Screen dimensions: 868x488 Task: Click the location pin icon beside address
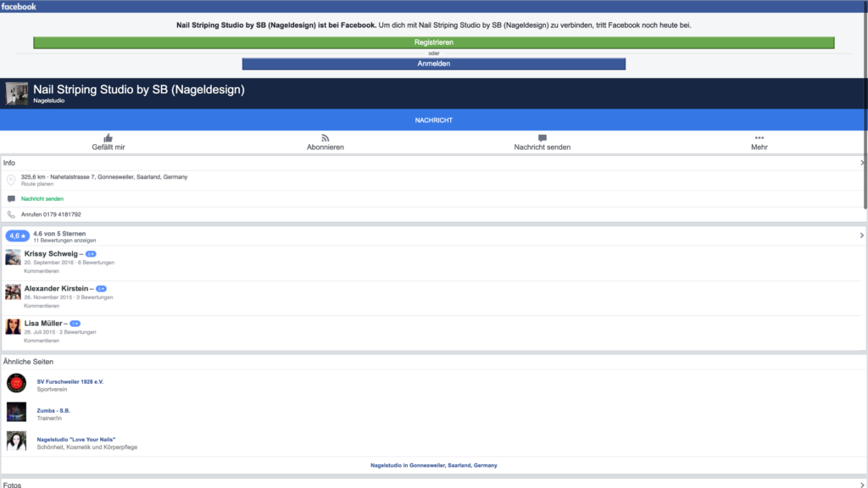[x=11, y=180]
